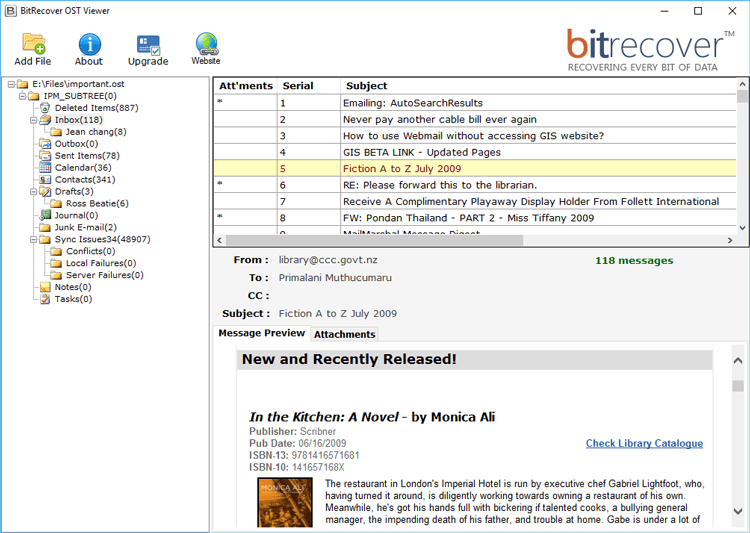This screenshot has height=533, width=750.
Task: Switch to the Message Preview tab
Action: tap(262, 333)
